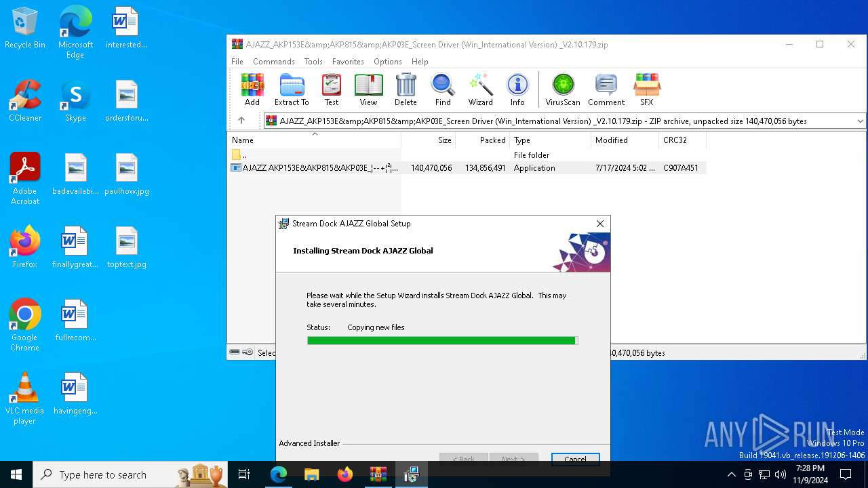Sort by the Type column header
The height and width of the screenshot is (488, 868).
click(x=551, y=140)
